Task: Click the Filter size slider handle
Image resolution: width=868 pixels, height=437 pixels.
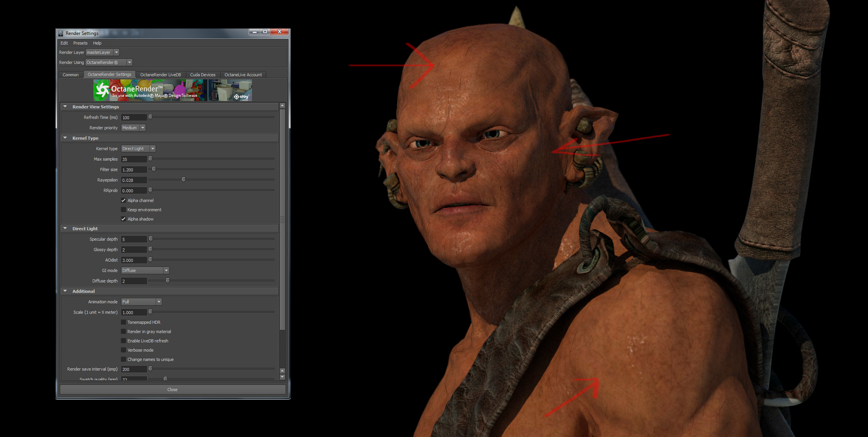Action: pyautogui.click(x=154, y=169)
